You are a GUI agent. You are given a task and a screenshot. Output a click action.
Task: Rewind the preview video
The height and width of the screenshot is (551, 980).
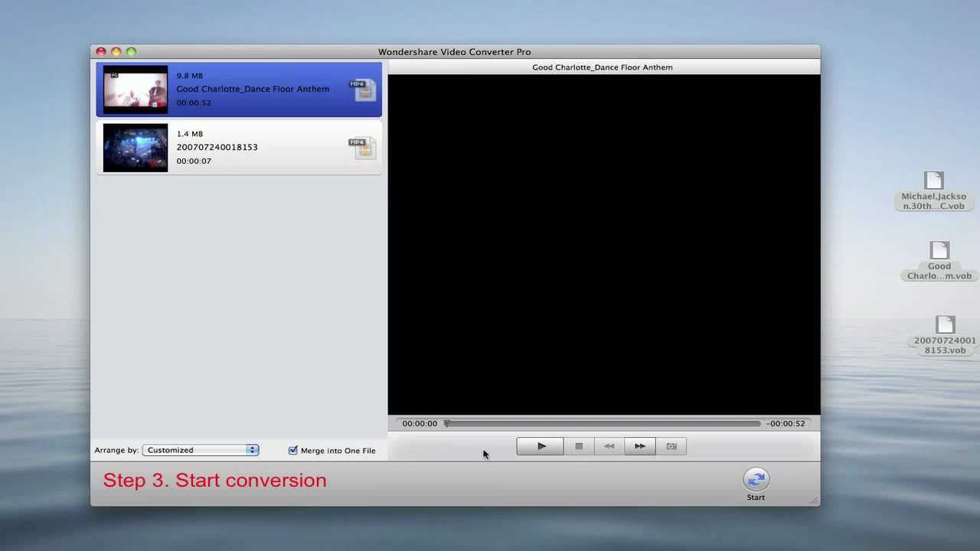(609, 446)
